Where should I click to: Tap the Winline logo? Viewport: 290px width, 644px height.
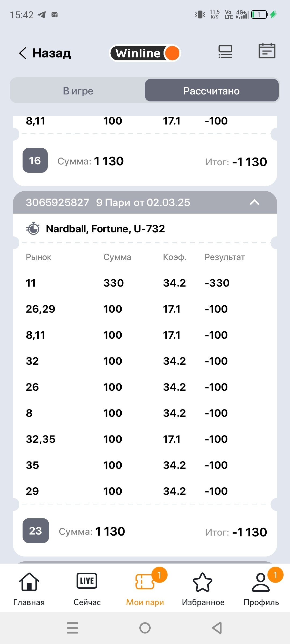point(145,53)
